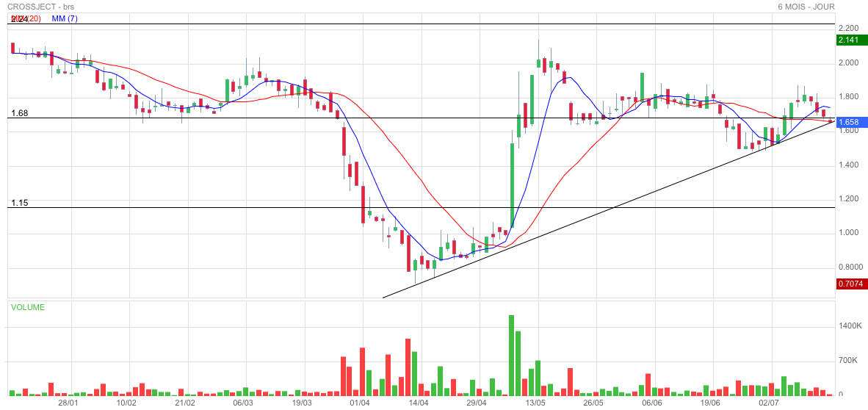This screenshot has width=868, height=410.
Task: Click the 1.68 horizontal level label
Action: 19,114
